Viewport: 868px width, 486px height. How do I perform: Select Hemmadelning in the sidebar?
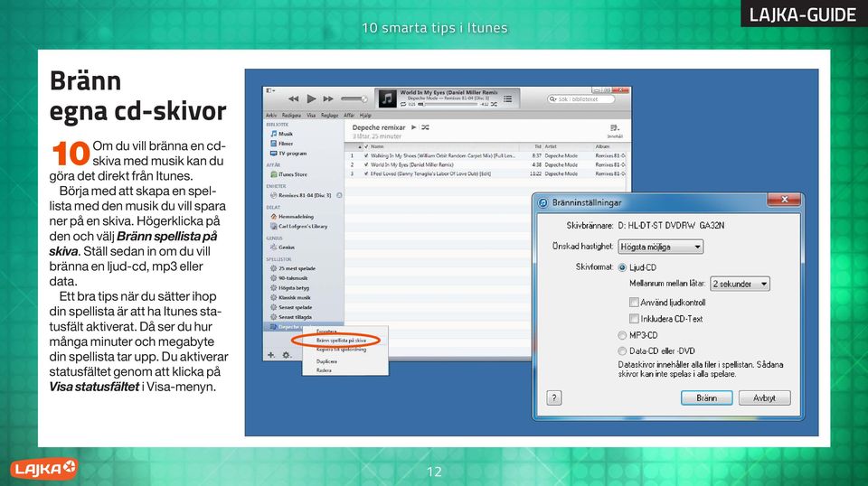[x=292, y=216]
